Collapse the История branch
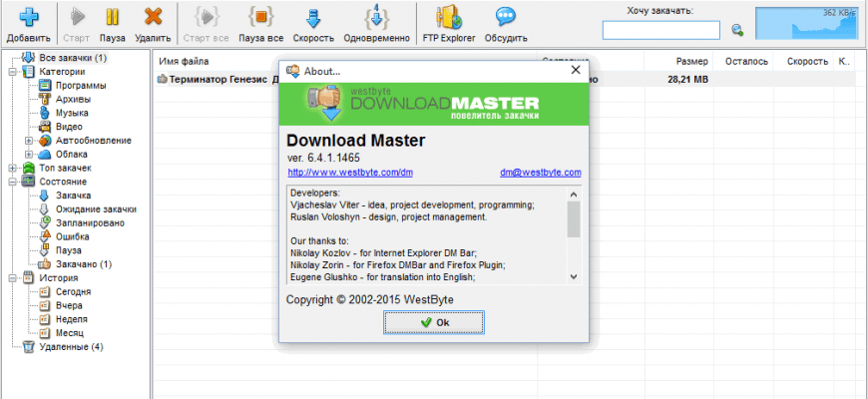 (12, 278)
